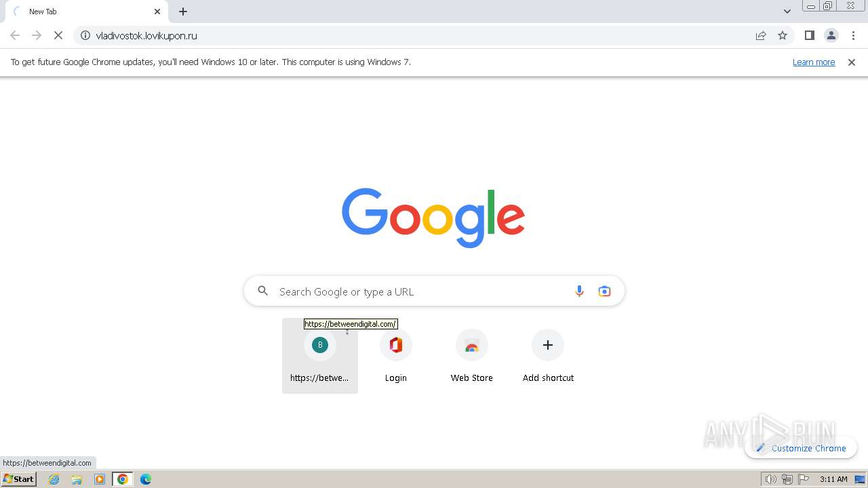Open Customize Chrome
The image size is (868, 488).
pos(801,448)
